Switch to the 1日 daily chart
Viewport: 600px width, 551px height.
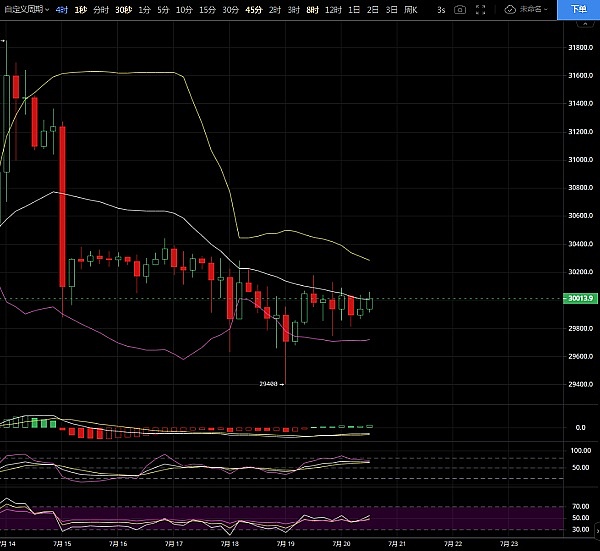point(354,9)
